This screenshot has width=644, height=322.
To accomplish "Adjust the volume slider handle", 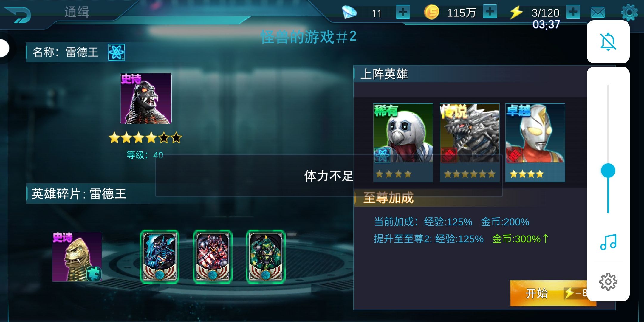I will click(x=608, y=171).
